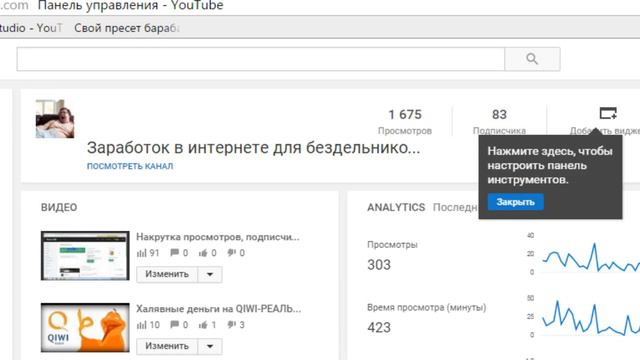Viewport: 640px width, 360px height.
Task: Click the search magnifier button
Action: point(532,59)
